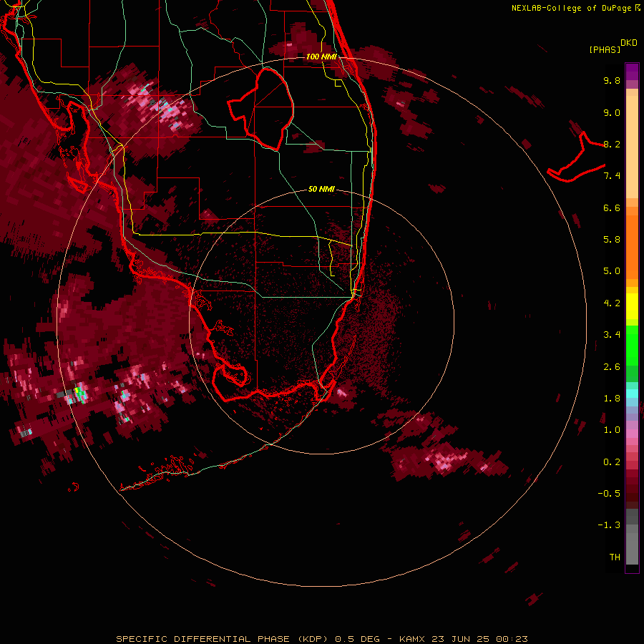Click the 3.4 value on the scale
This screenshot has height=644, width=644.
coord(612,335)
